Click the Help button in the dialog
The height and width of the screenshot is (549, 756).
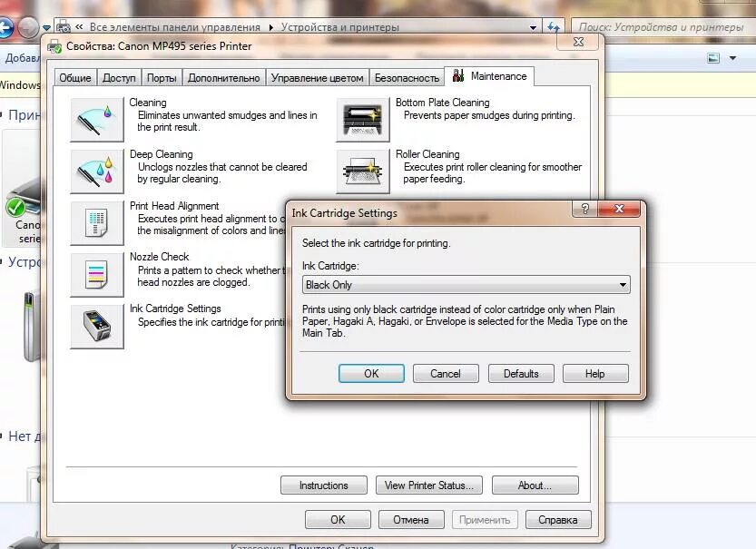[x=595, y=374]
